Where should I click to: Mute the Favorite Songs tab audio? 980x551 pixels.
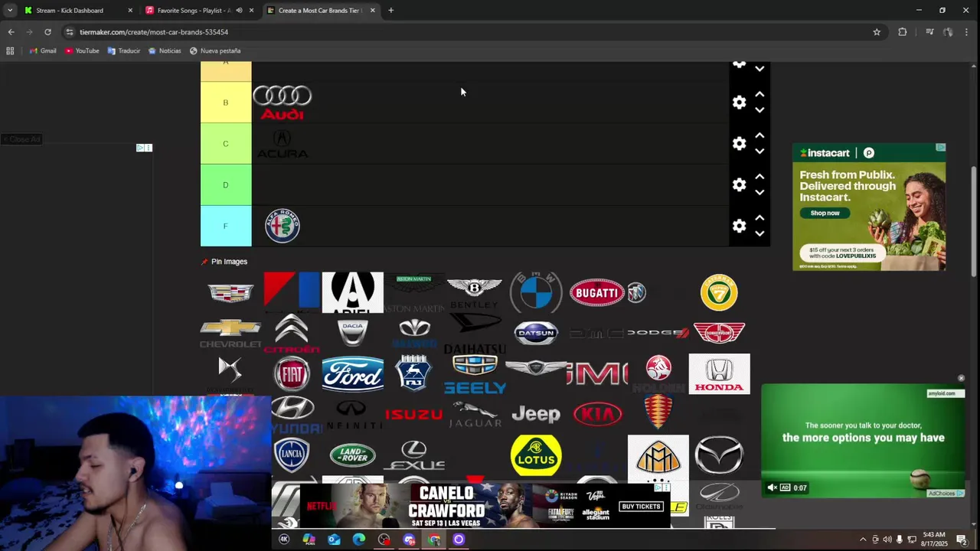tap(239, 11)
